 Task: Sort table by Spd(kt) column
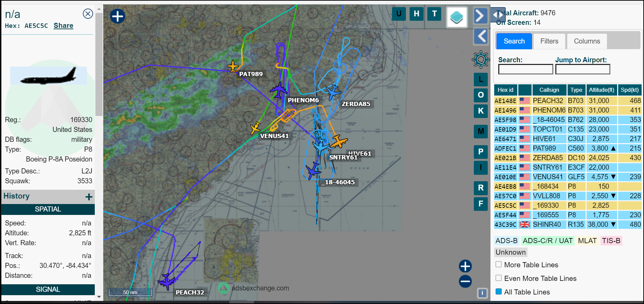click(x=630, y=90)
